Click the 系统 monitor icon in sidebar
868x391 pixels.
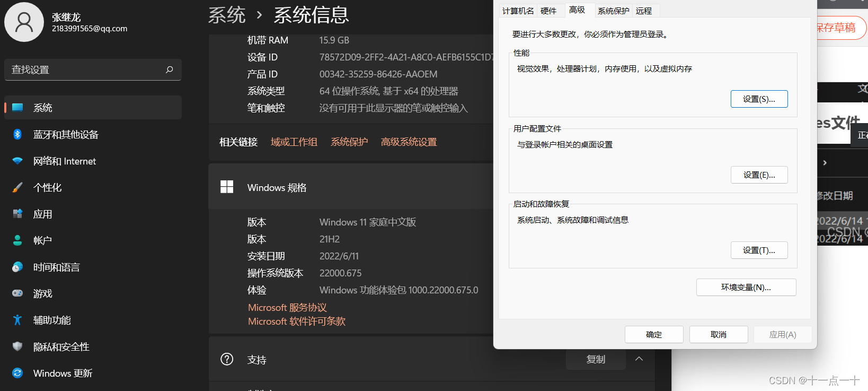tap(17, 108)
